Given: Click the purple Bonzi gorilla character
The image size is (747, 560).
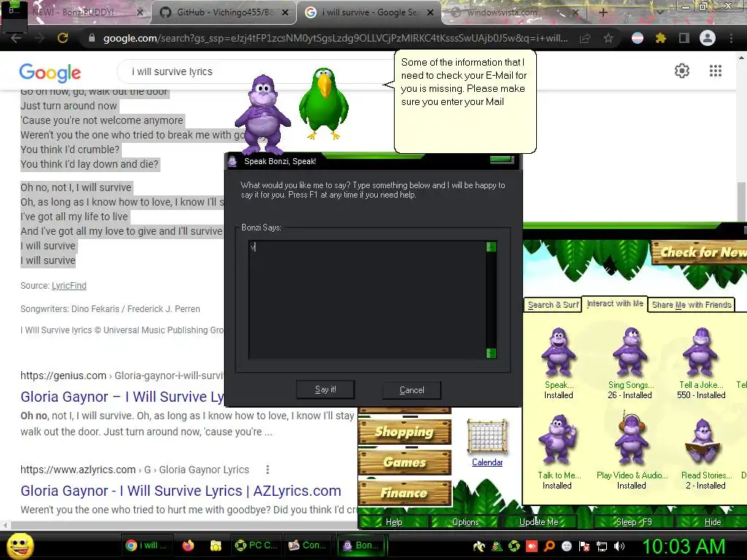Looking at the screenshot, I should pos(263,114).
